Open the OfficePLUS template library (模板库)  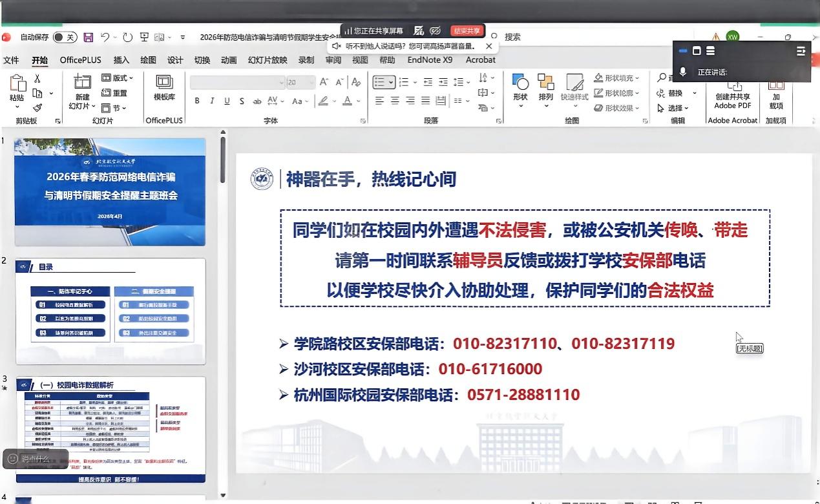[x=164, y=81]
